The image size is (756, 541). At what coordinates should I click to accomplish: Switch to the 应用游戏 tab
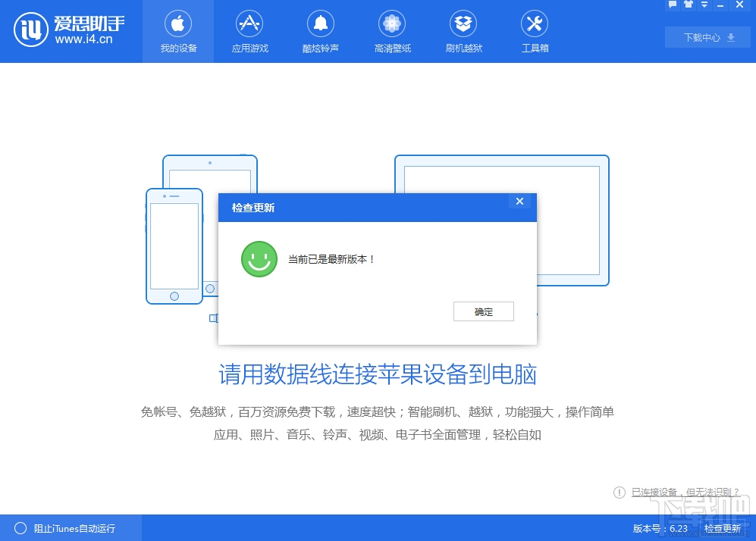249,31
